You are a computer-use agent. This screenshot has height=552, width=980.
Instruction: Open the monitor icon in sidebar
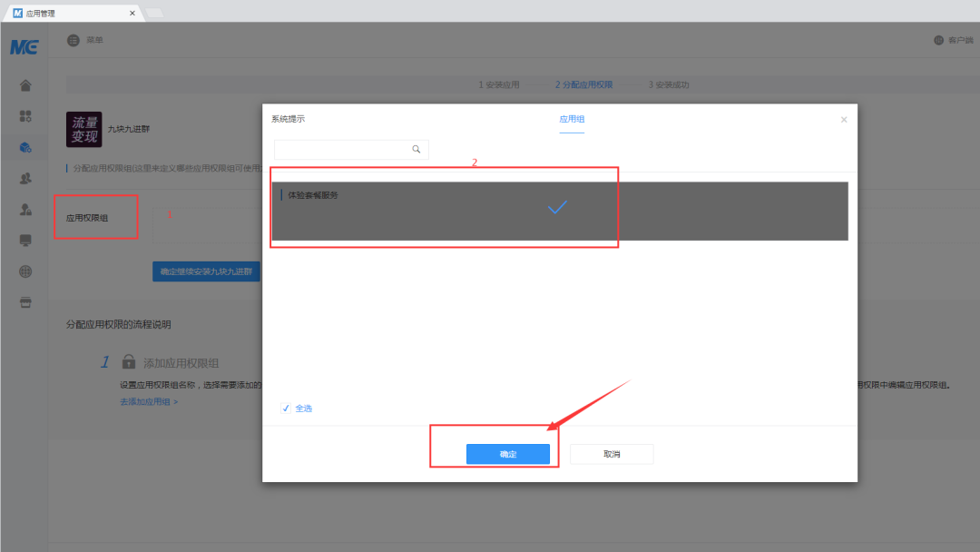point(25,241)
